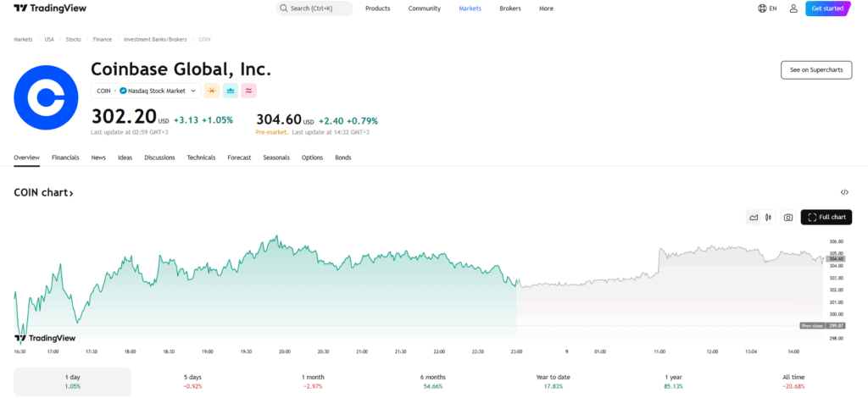Select the 6 months range
Screen dimensions: 868x398
(433, 381)
